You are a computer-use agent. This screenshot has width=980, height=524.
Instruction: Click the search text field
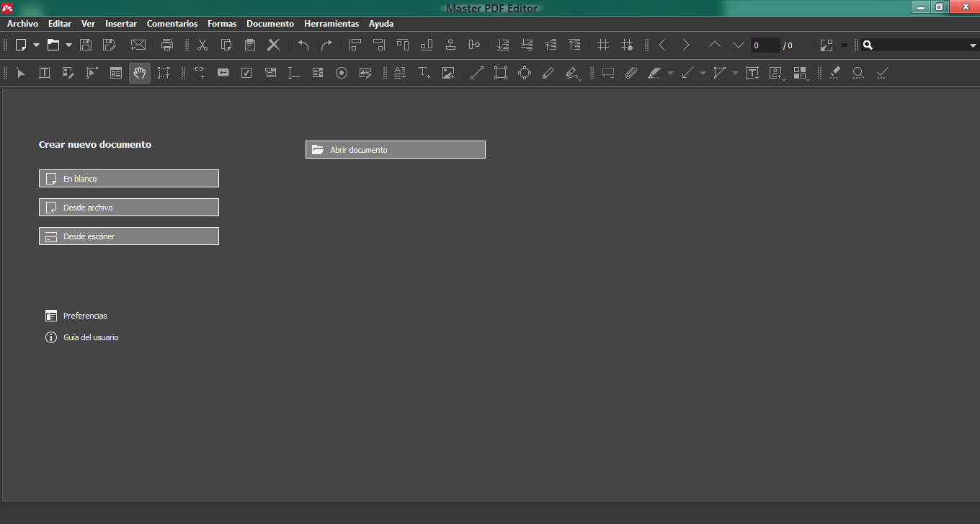click(x=919, y=45)
